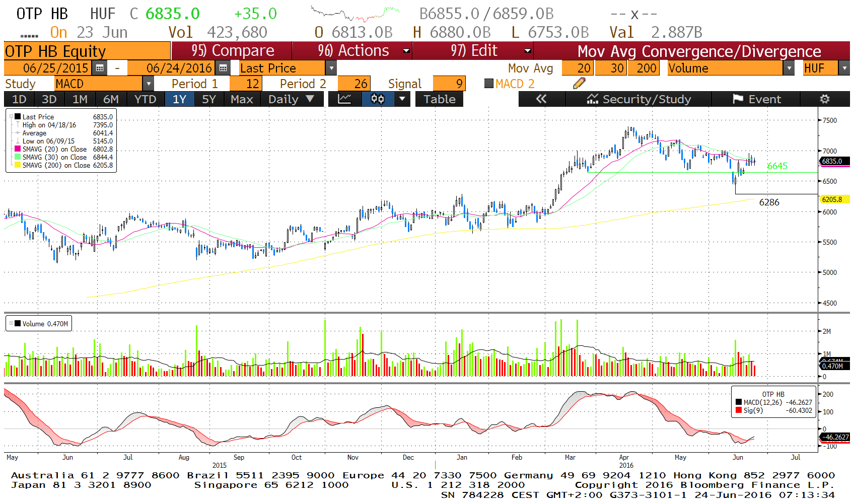Click the -46.2627 MACD axis tag
This screenshot has width=854, height=504.
834,437
